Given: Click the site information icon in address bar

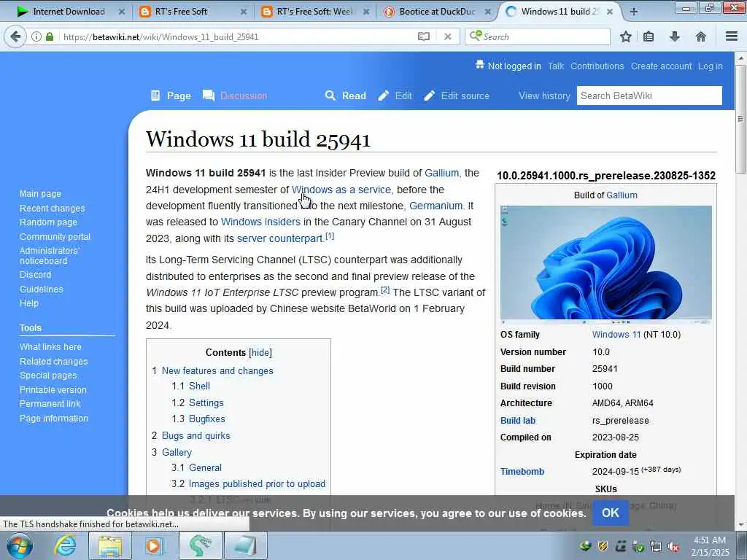Looking at the screenshot, I should (36, 36).
